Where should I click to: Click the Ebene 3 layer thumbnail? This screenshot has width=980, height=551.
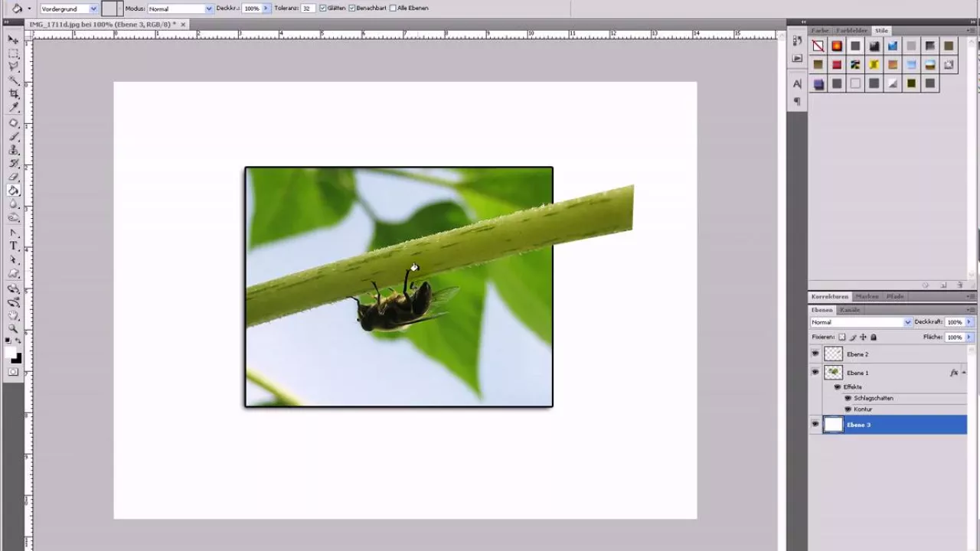click(x=834, y=424)
